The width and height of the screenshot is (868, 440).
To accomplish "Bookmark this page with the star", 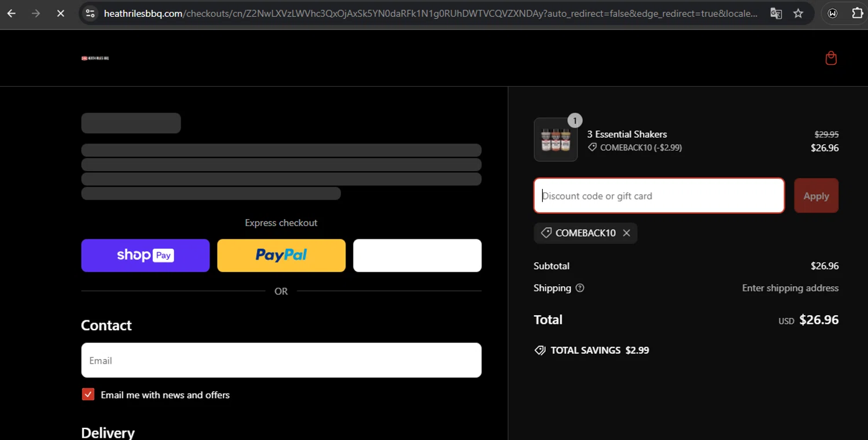I will tap(799, 13).
